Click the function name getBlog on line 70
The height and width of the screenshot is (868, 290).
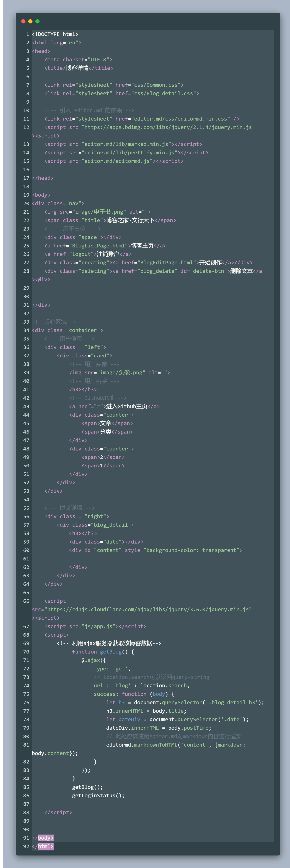click(111, 652)
